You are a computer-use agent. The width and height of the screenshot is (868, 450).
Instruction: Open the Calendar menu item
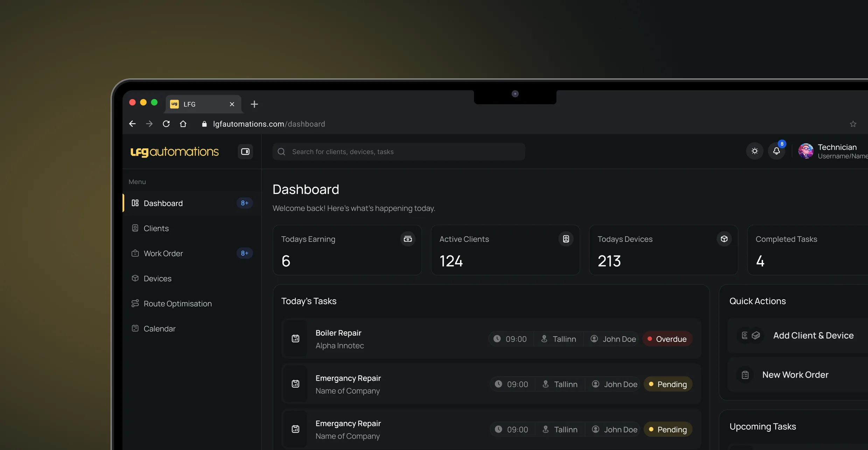(x=159, y=329)
